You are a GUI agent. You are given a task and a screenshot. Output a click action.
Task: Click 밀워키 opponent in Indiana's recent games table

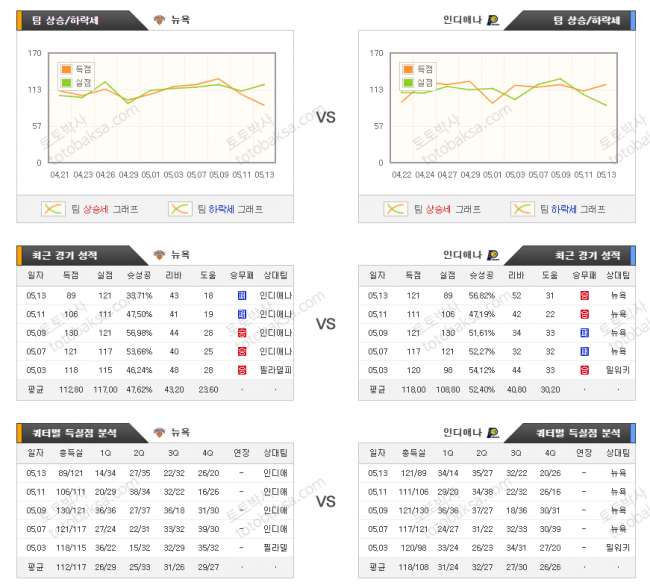coord(616,370)
